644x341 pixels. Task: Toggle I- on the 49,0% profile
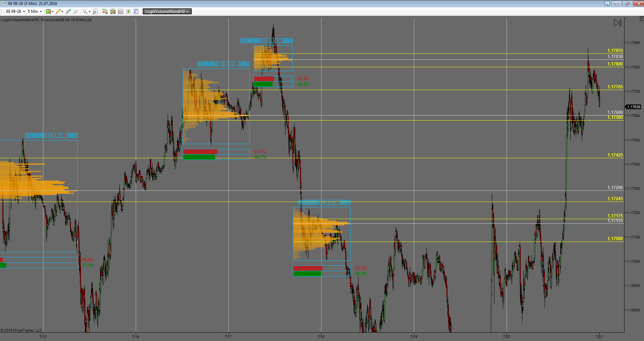(29, 135)
